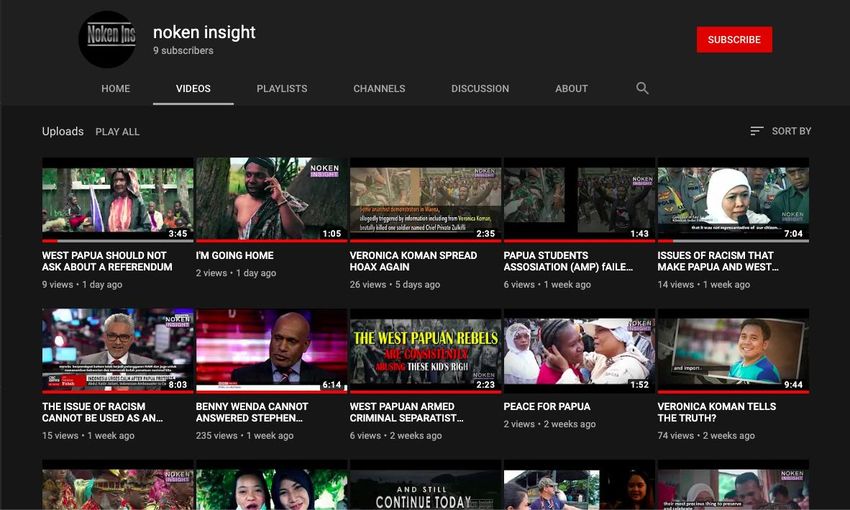Subscribe to the noken insight channel
This screenshot has width=850, height=510.
(734, 40)
